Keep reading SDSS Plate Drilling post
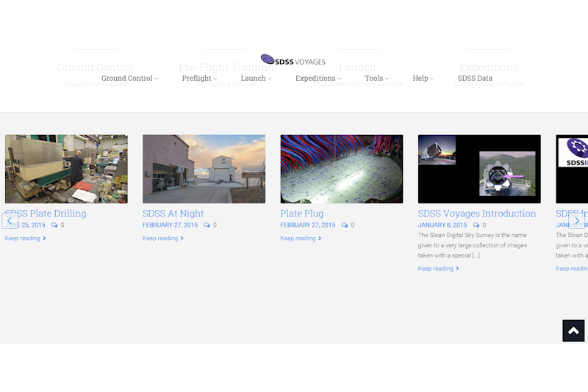 (x=25, y=238)
